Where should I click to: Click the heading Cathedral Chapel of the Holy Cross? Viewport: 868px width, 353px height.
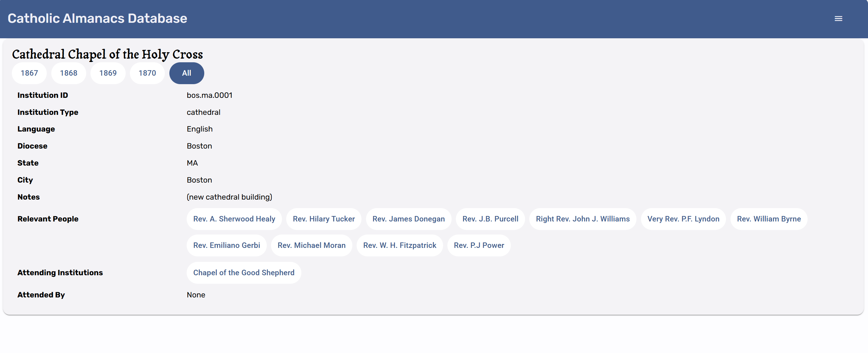[107, 54]
